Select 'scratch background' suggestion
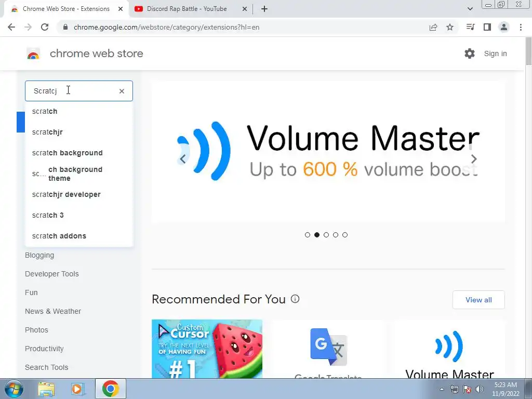The image size is (532, 399). click(x=79, y=153)
